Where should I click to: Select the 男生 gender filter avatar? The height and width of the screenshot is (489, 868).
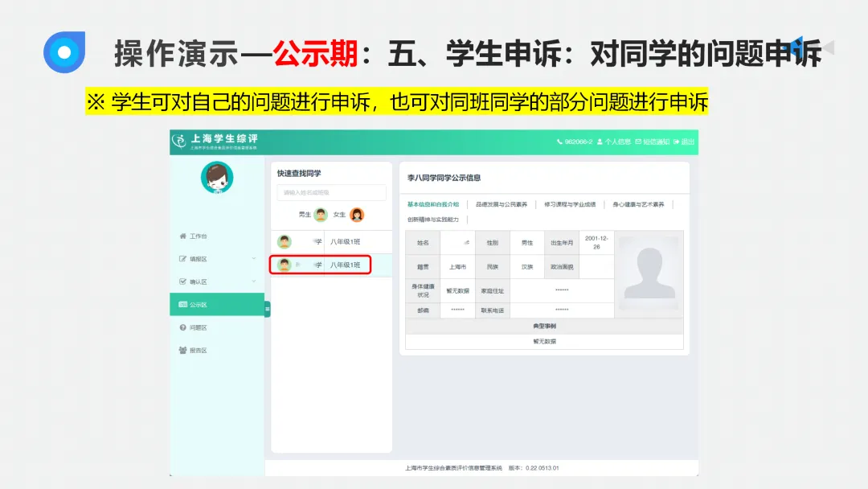pos(320,215)
